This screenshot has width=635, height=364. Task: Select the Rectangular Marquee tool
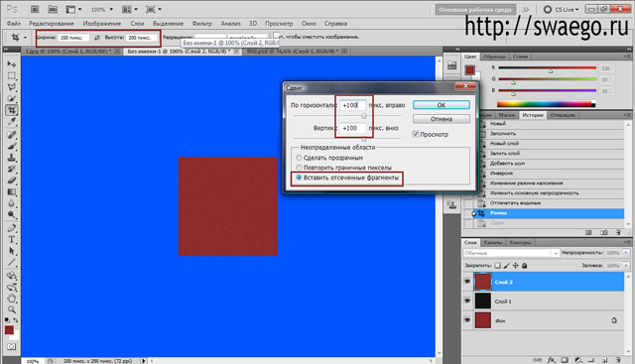tap(12, 75)
